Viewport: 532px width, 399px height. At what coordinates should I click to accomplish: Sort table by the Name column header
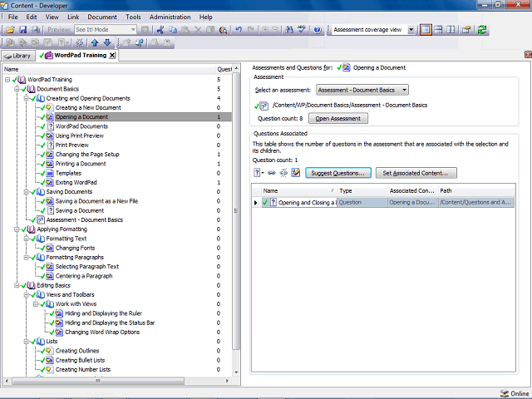tap(299, 190)
